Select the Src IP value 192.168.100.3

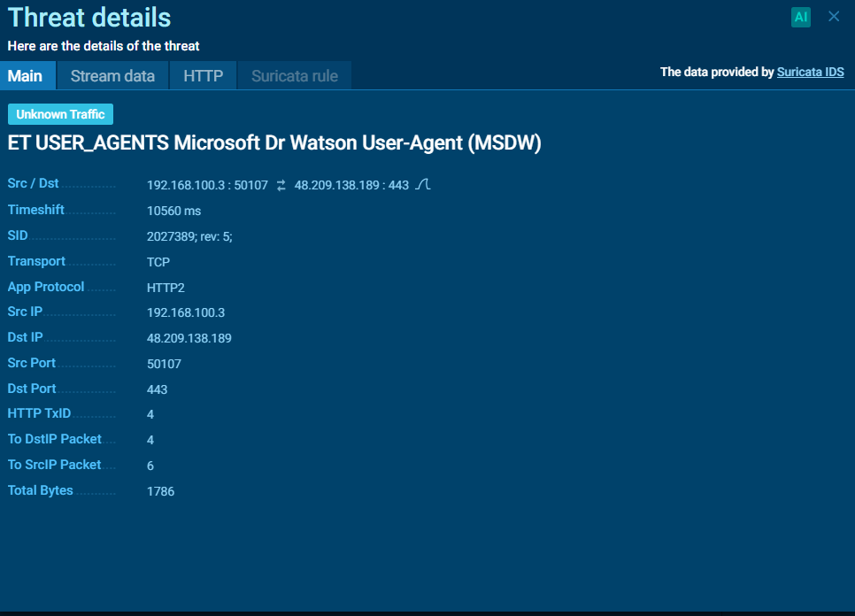(x=186, y=313)
